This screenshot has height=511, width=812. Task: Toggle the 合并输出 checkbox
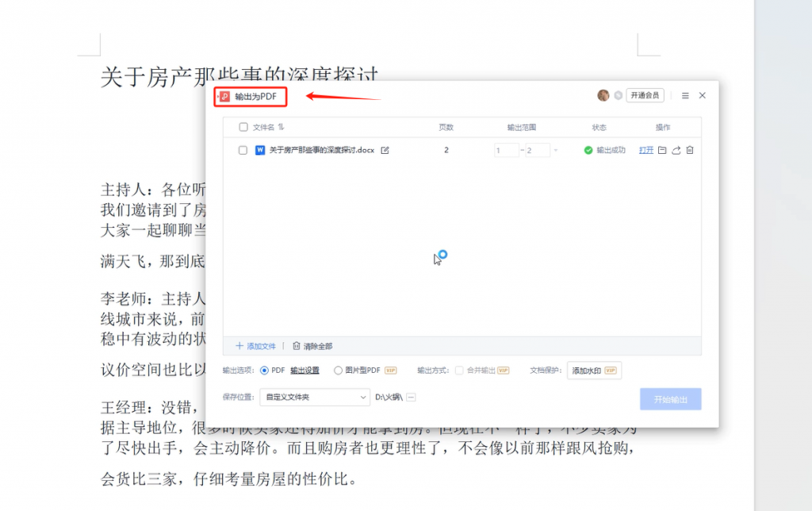coord(459,371)
